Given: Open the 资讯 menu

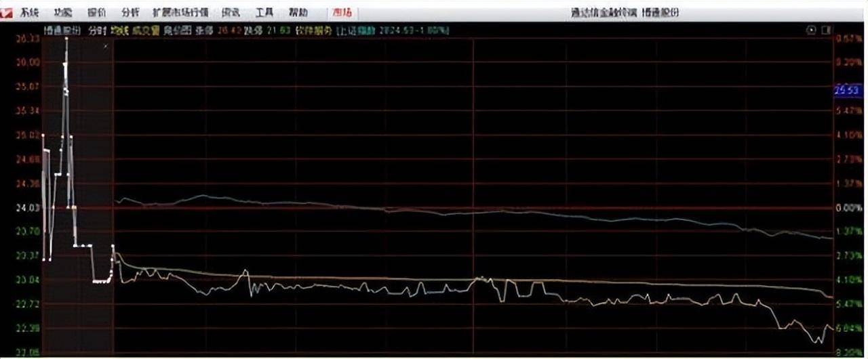Looking at the screenshot, I should [231, 12].
